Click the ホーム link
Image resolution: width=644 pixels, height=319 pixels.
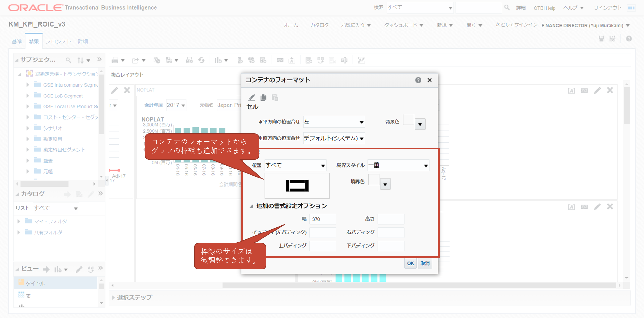[291, 25]
